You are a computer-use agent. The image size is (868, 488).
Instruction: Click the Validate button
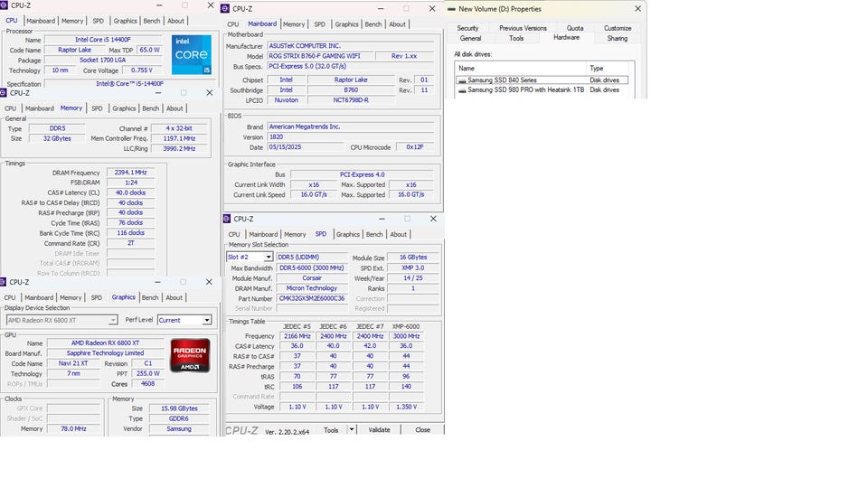(379, 429)
